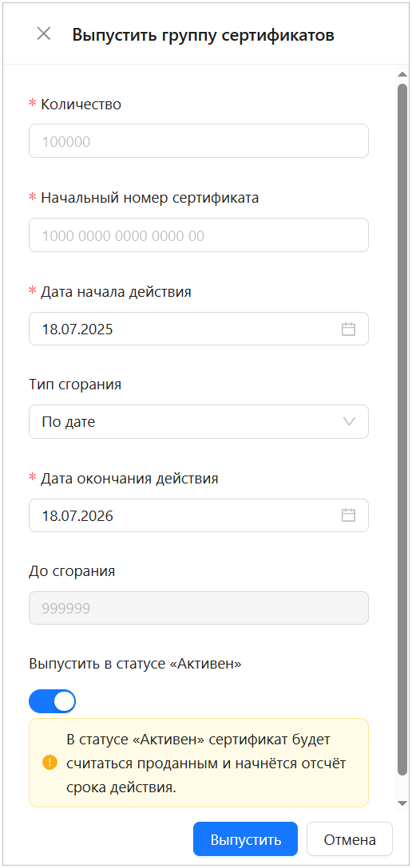Viewport: 412px width, 868px height.
Task: Click the yellow «Активен» notice text
Action: (205, 763)
